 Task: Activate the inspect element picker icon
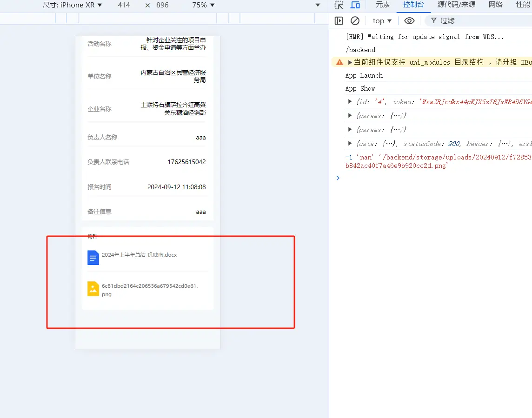point(339,5)
